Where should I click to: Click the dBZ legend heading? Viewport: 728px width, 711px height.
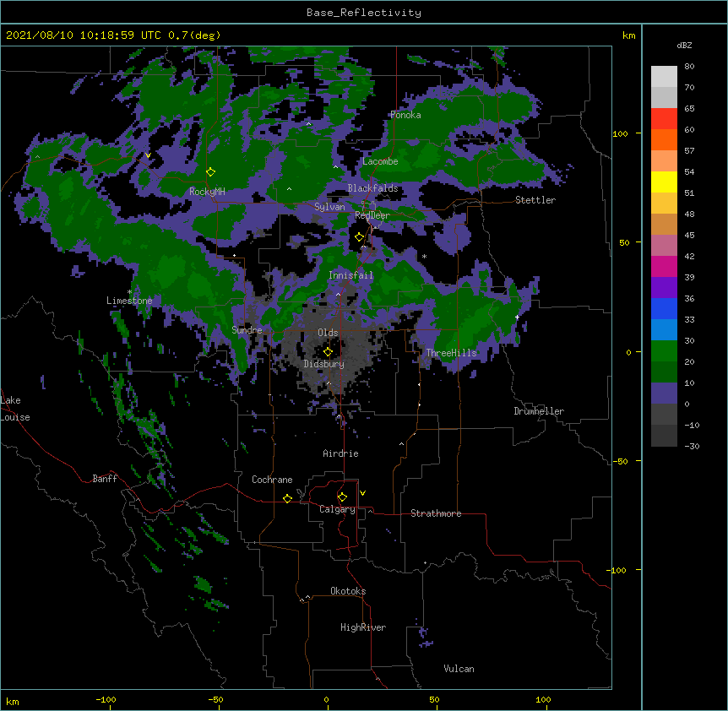pyautogui.click(x=684, y=46)
